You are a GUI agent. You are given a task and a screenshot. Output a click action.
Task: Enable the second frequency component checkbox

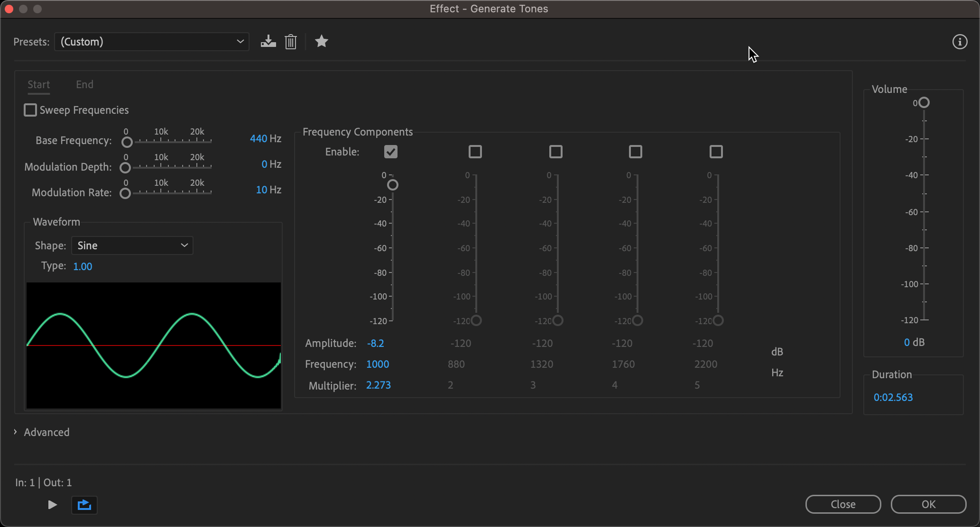[475, 152]
